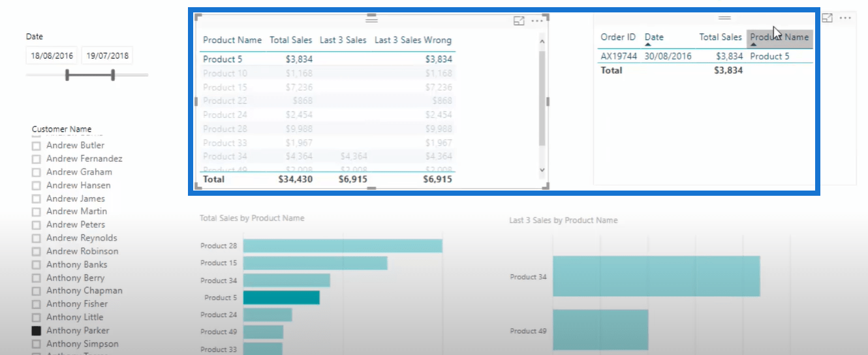Click the Product 28 bar in Total Sales chart
Viewport: 868px width, 355px height.
click(x=343, y=246)
